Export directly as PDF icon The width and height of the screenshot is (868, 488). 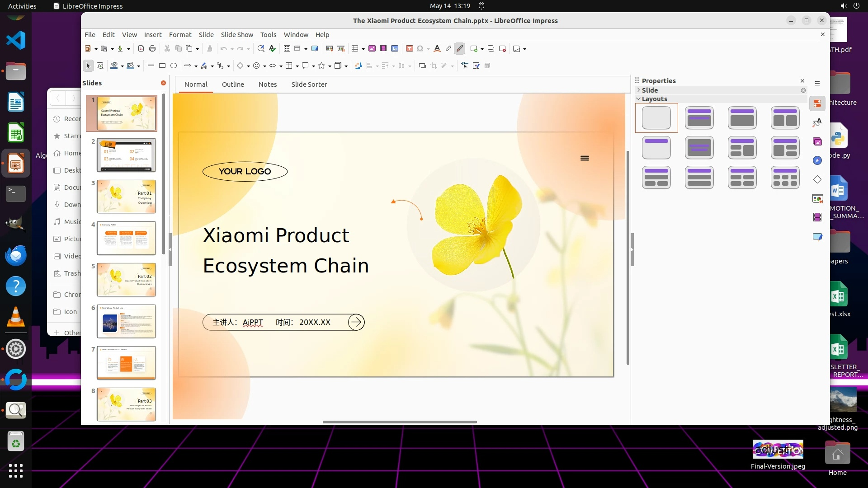(141, 49)
